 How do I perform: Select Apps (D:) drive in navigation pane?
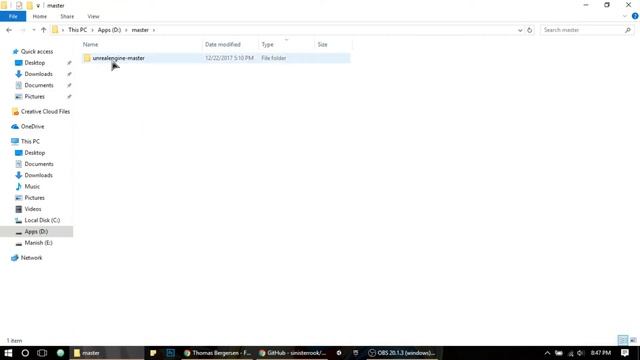36,231
